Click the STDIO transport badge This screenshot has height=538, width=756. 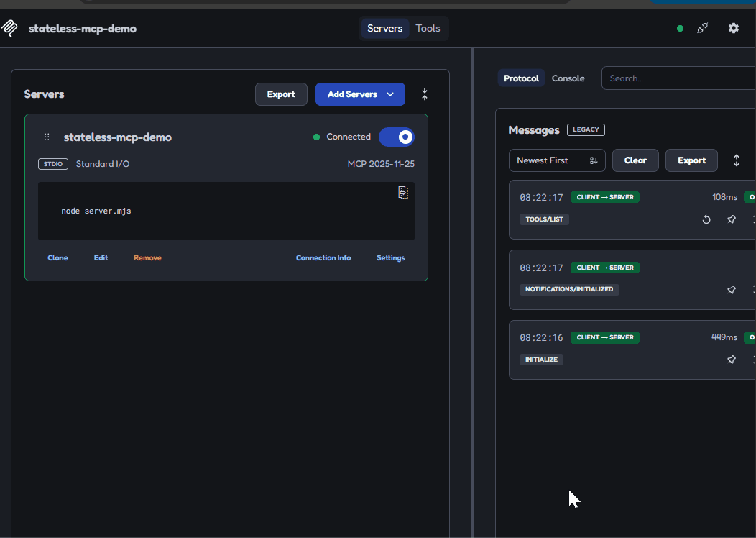coord(53,164)
